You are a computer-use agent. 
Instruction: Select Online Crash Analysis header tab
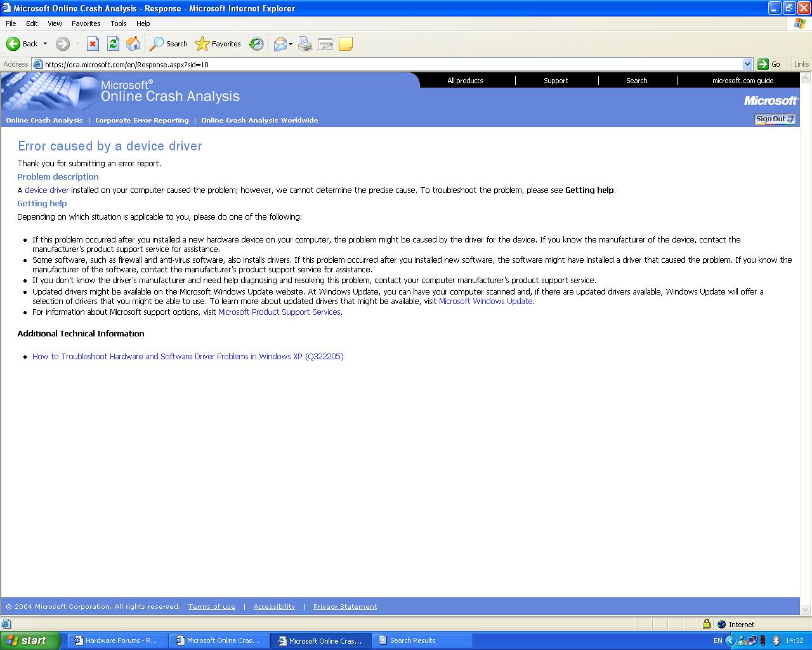click(x=44, y=120)
